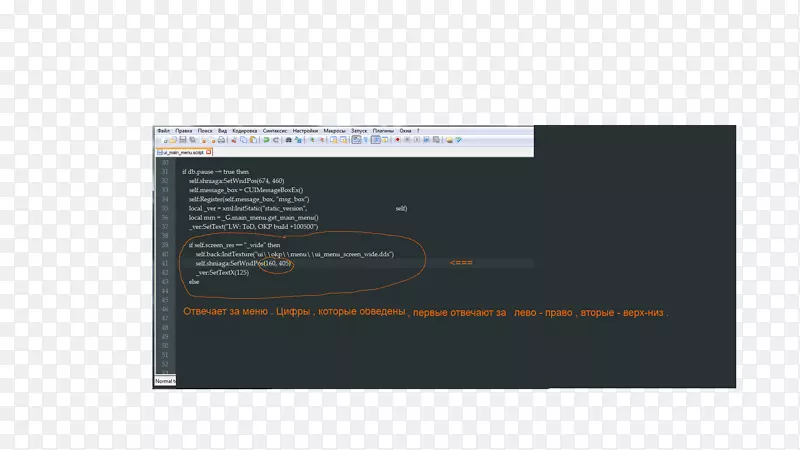Open the Синтаксис menu

[275, 131]
